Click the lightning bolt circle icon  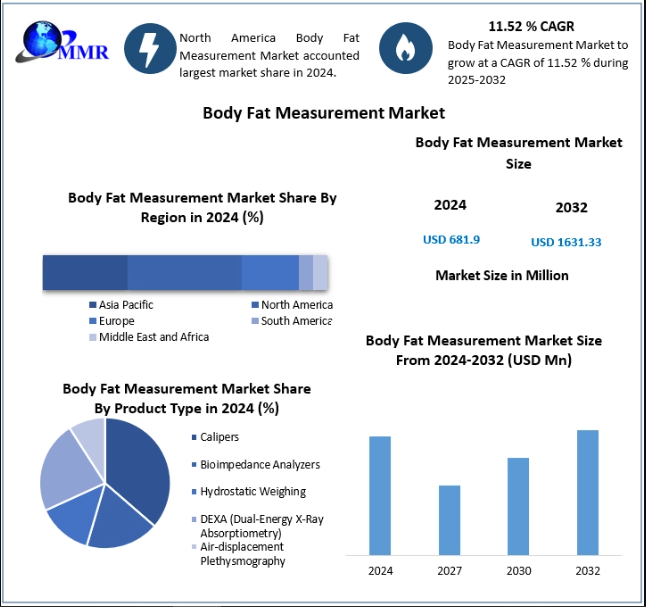point(150,49)
